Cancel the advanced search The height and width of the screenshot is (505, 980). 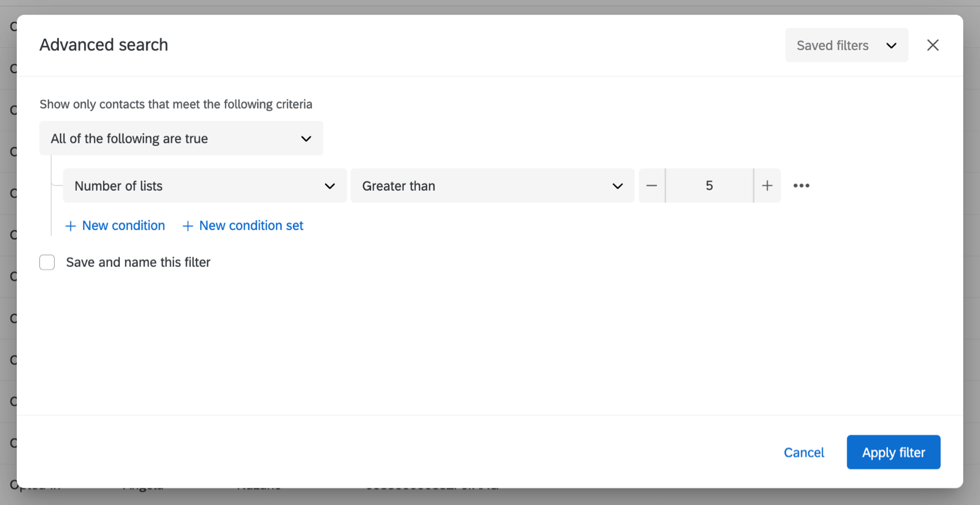coord(804,453)
